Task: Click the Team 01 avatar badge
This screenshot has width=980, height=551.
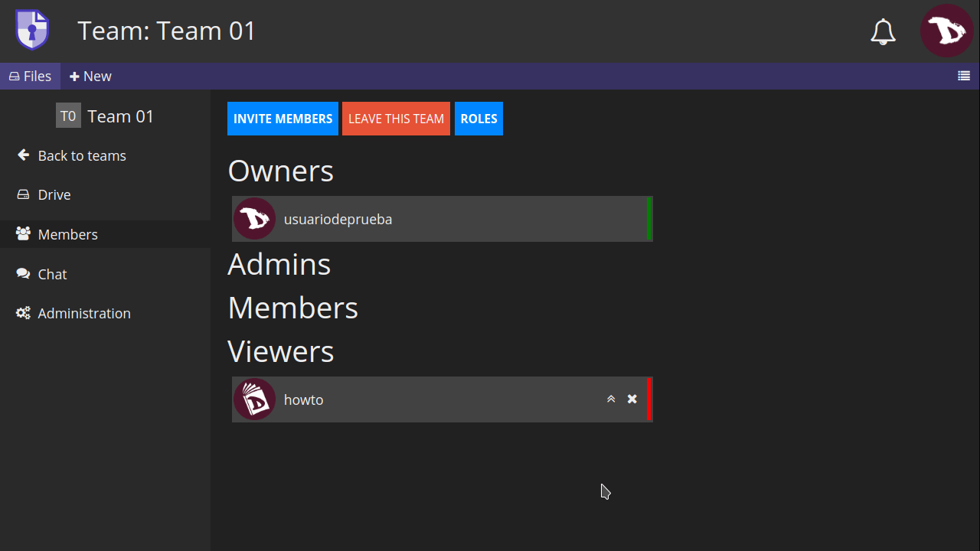Action: click(x=68, y=116)
